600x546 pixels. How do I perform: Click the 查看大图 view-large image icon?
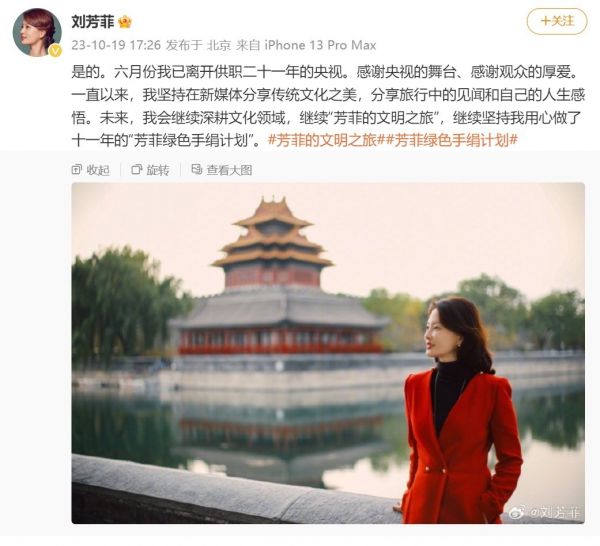[197, 170]
